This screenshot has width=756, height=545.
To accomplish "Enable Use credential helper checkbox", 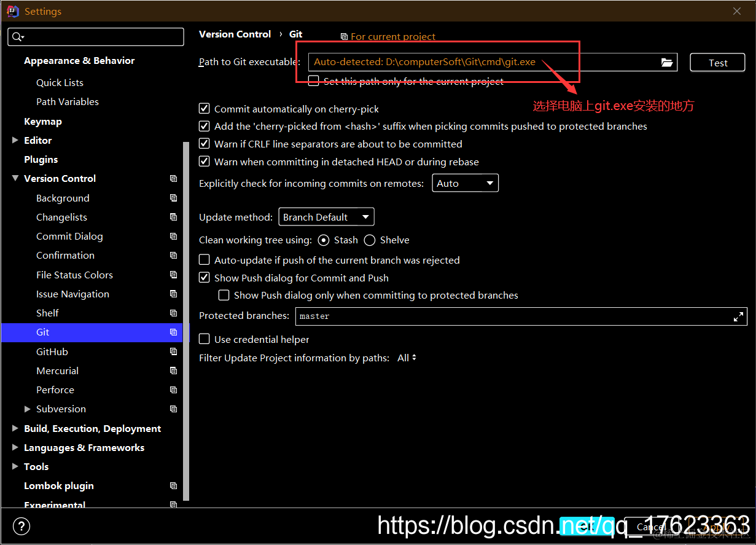I will (205, 339).
